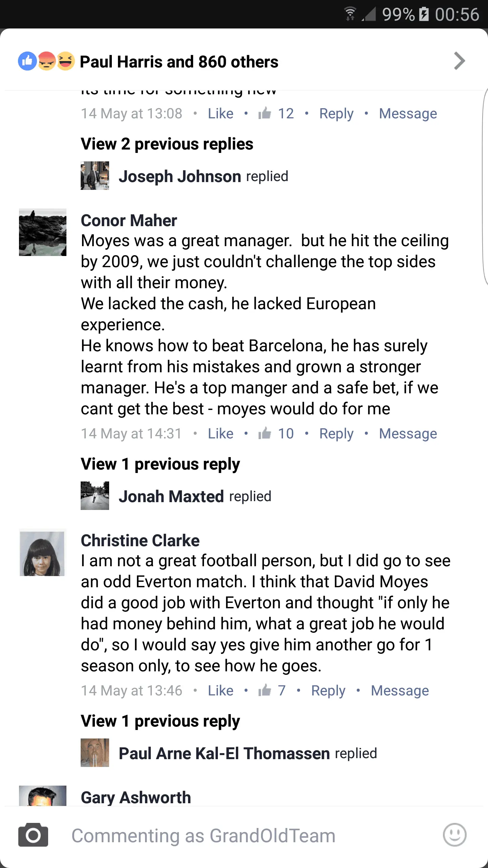
Task: Open the emoji smiley picker
Action: point(454,835)
